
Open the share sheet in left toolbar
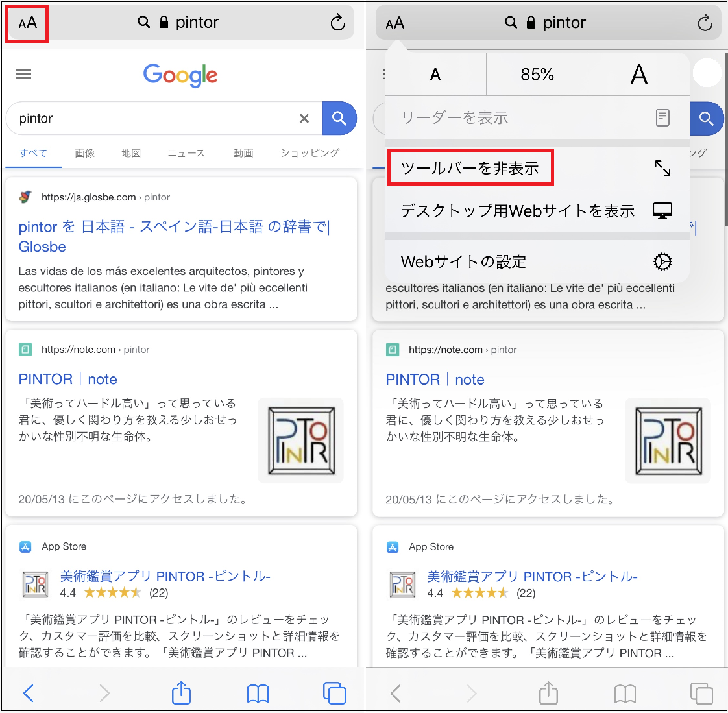[181, 693]
